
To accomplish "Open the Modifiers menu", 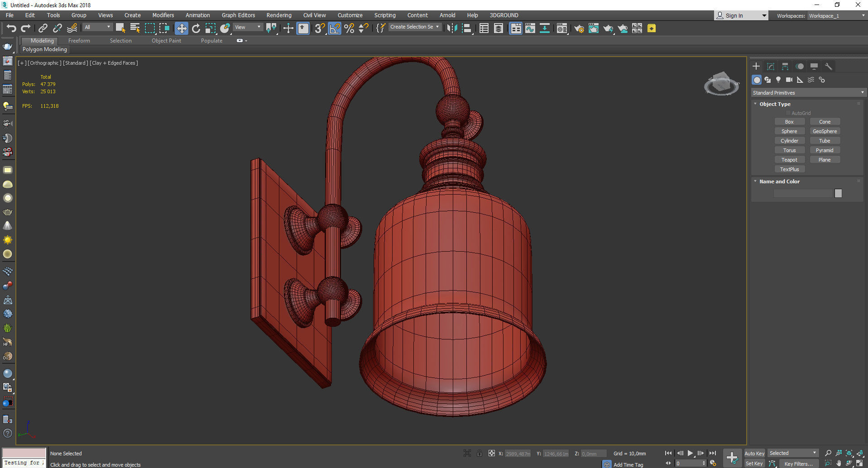I will [x=163, y=15].
